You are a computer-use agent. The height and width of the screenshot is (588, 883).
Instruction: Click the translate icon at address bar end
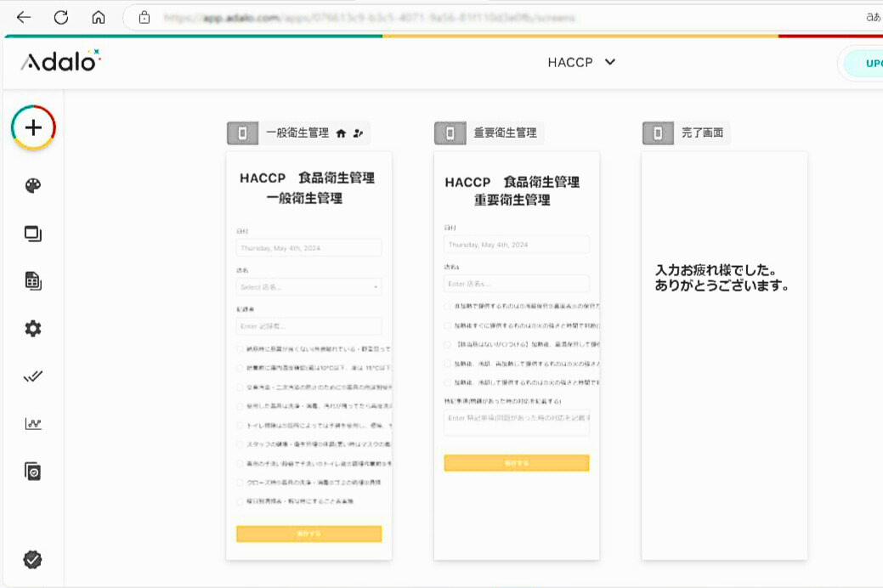pyautogui.click(x=873, y=18)
